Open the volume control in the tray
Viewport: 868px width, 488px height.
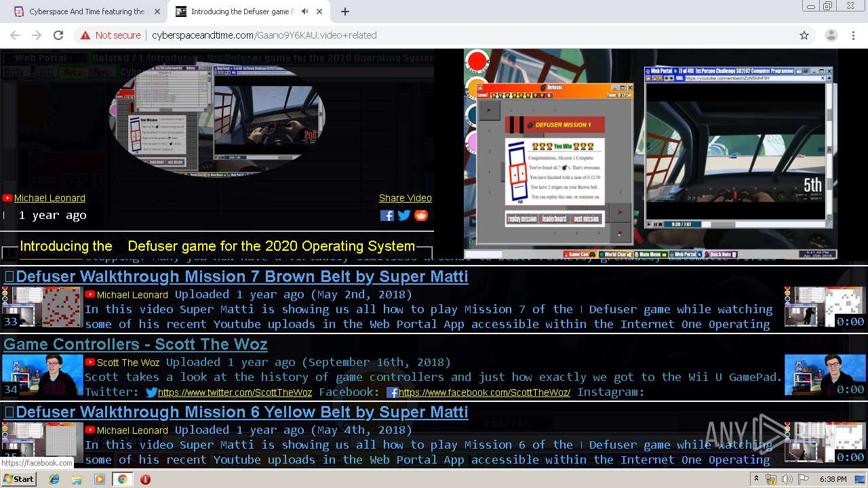(x=787, y=479)
